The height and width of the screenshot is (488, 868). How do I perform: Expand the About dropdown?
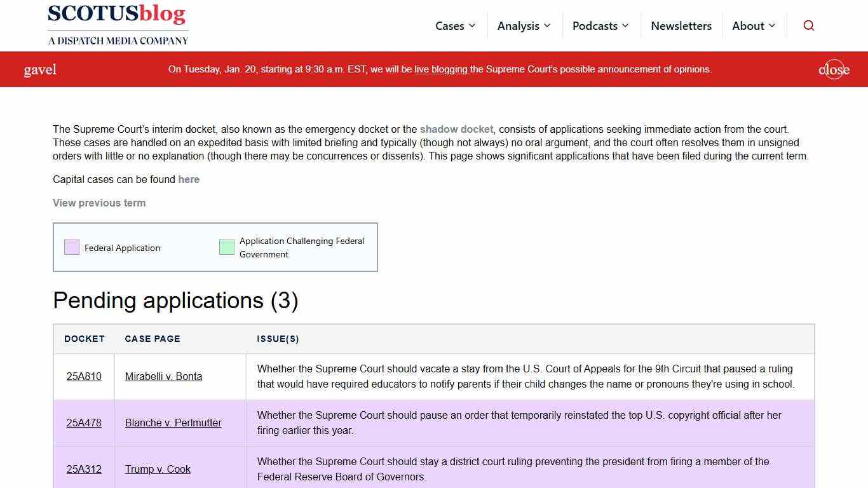pyautogui.click(x=754, y=25)
